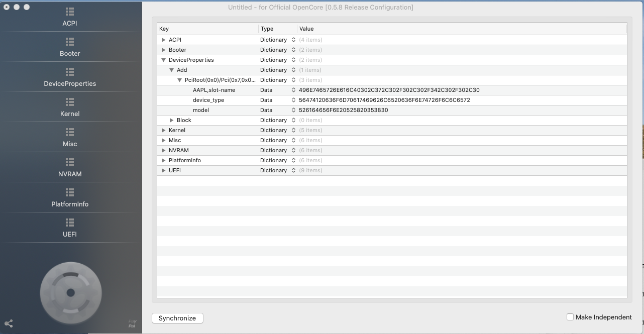Collapse the DeviceProperties tree row
Screen dimensions: 644x334
pyautogui.click(x=163, y=60)
